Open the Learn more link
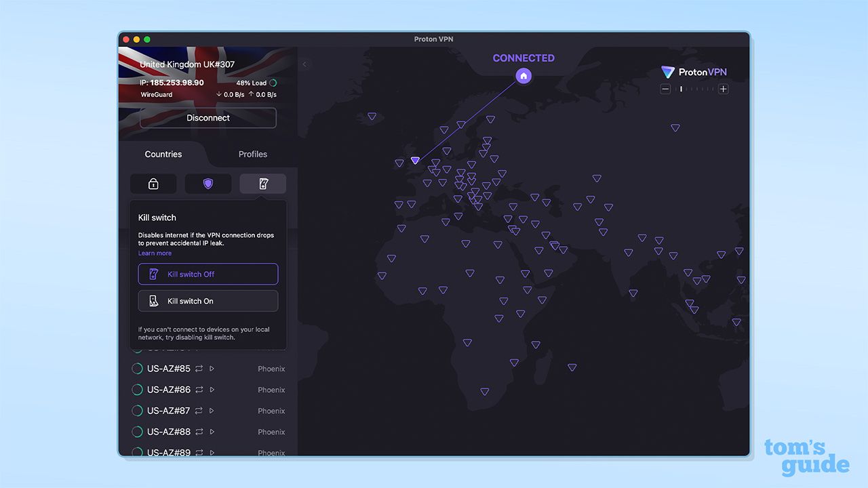 155,253
